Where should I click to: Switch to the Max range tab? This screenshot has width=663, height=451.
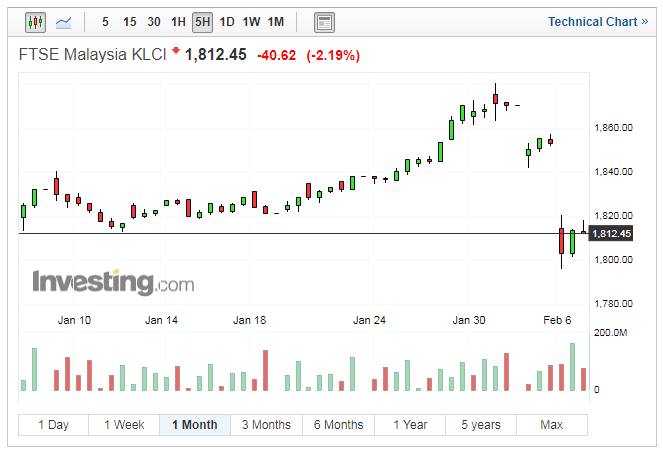(552, 425)
